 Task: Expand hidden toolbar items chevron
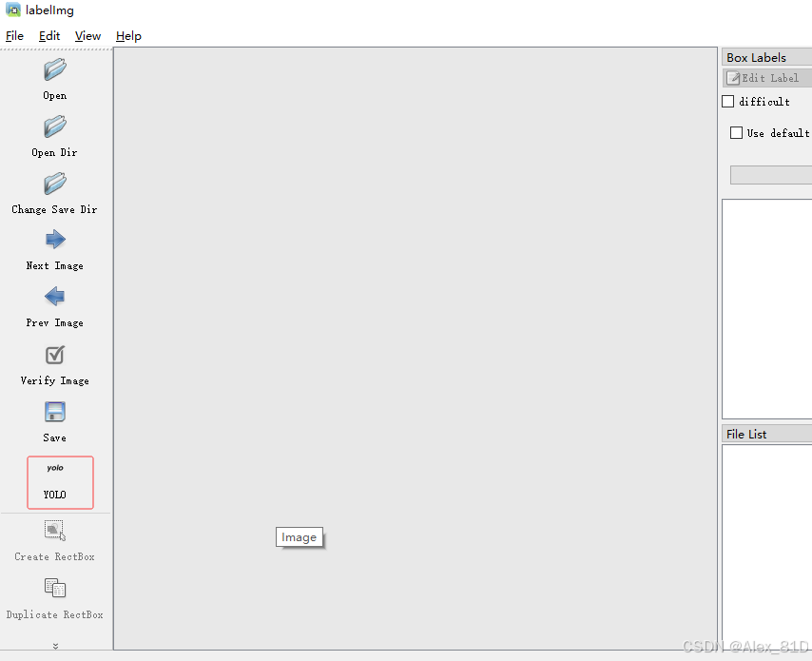[55, 646]
